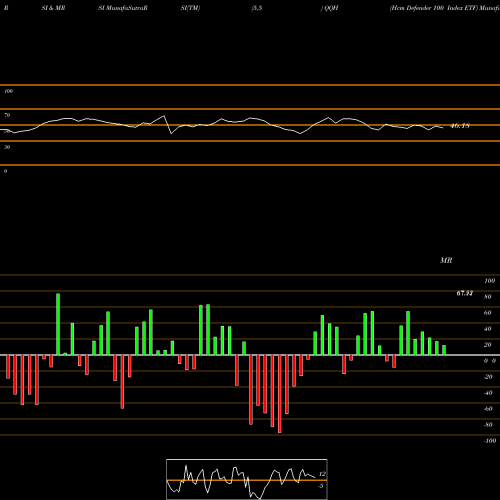Click the first red bar of MR histogram
Screen dimensions: 500x500
tap(8, 367)
